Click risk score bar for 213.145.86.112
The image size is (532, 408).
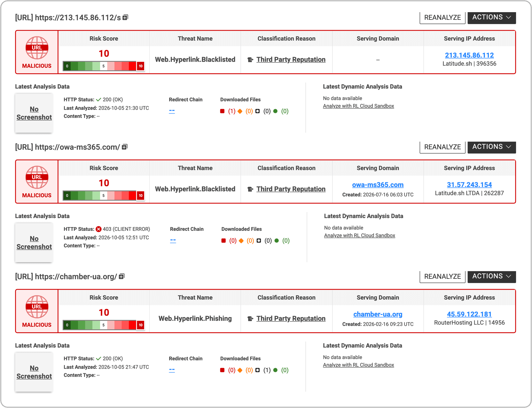click(x=104, y=66)
